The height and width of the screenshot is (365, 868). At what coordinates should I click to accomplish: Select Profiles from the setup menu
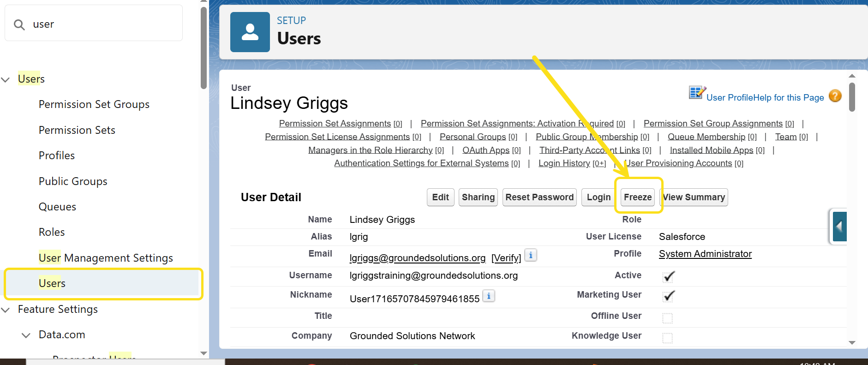(56, 156)
